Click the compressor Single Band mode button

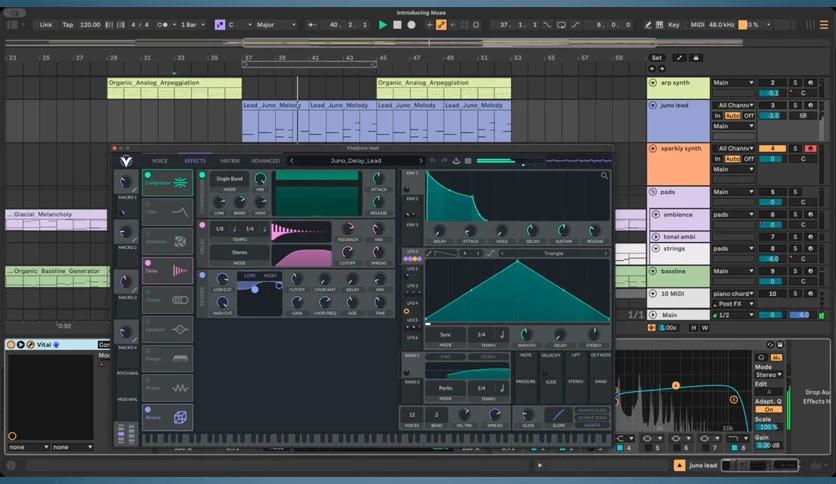(x=229, y=179)
